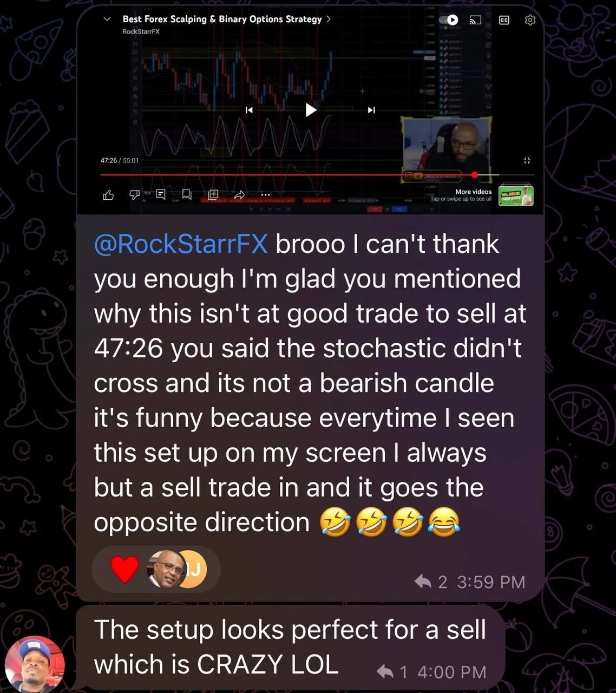The width and height of the screenshot is (616, 693).
Task: Seek using red progress bar handle
Action: coord(475,175)
